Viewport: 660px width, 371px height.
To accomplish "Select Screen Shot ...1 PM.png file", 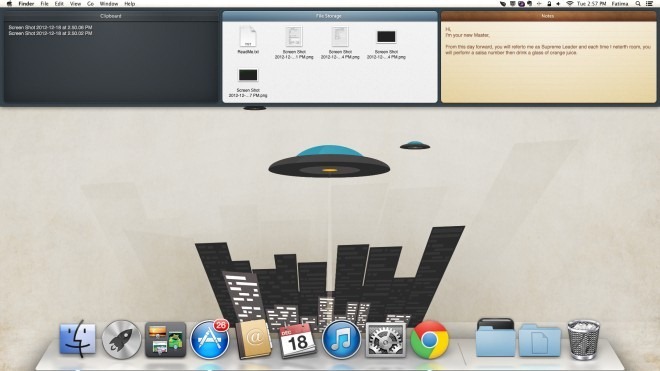I will (x=294, y=43).
